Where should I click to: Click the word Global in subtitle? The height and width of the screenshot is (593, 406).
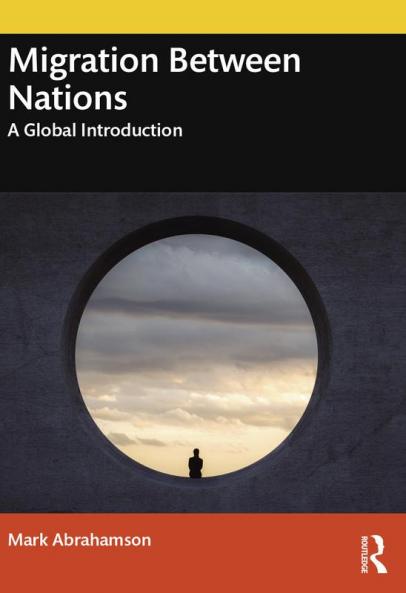pyautogui.click(x=50, y=130)
